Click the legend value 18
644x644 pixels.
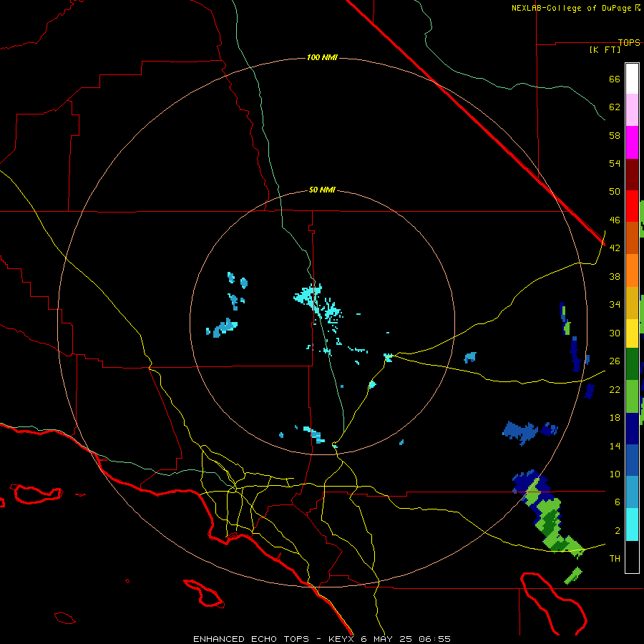(615, 418)
